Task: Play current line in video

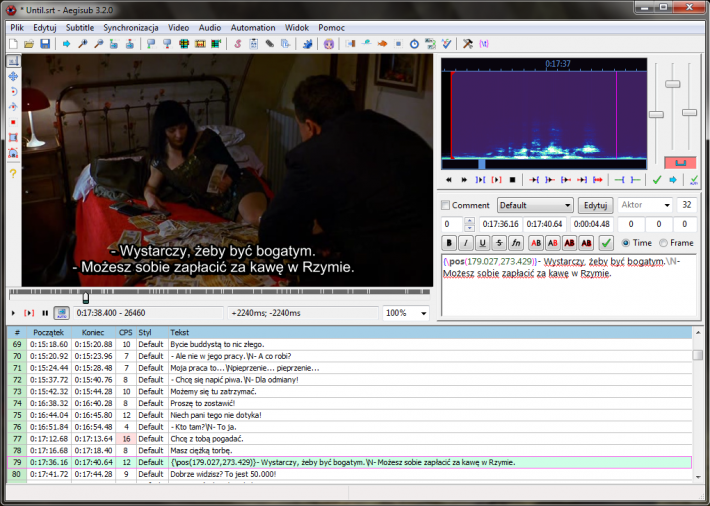Action: point(29,313)
